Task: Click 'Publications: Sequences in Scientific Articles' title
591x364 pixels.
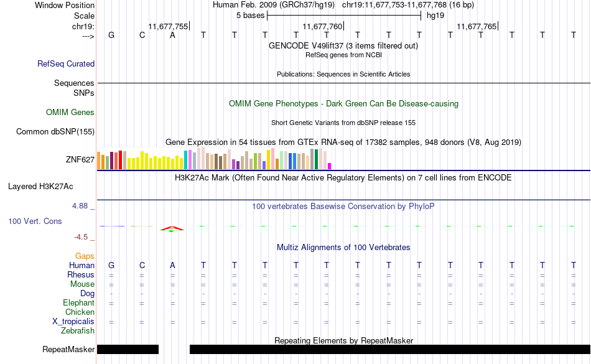Action: pos(343,74)
